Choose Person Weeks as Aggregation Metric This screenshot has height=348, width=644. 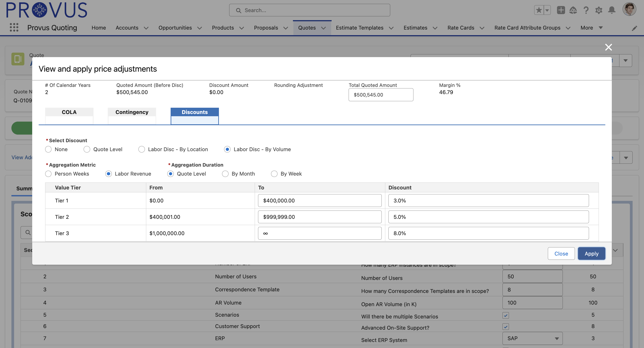(48, 174)
